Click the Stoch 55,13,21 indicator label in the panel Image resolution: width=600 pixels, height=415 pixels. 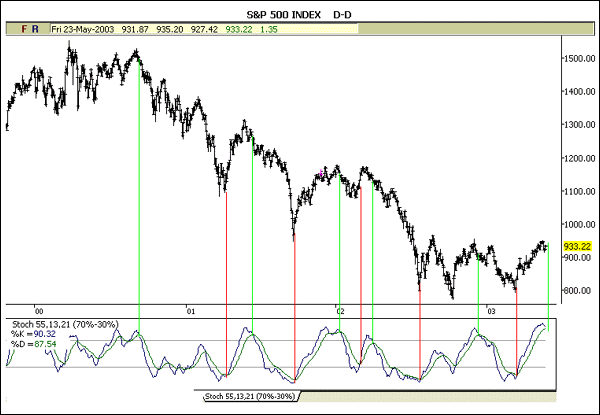(x=64, y=325)
